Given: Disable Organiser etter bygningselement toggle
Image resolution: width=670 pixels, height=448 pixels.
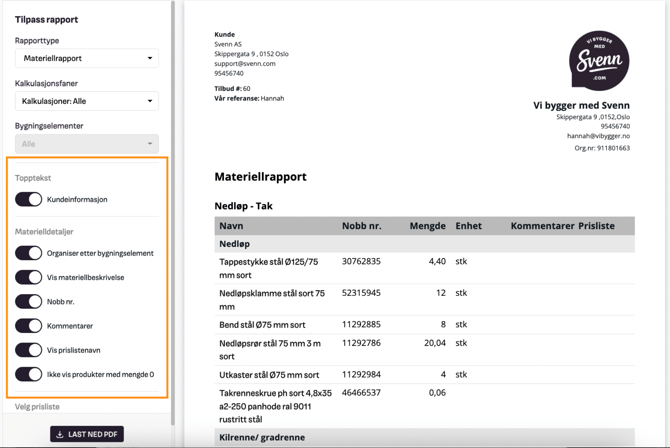Looking at the screenshot, I should click(x=29, y=253).
